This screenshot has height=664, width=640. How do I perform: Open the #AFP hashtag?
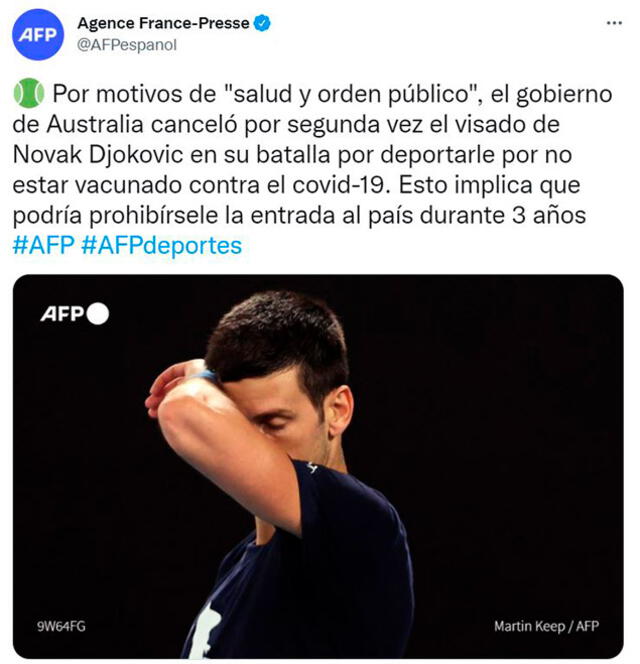[44, 246]
